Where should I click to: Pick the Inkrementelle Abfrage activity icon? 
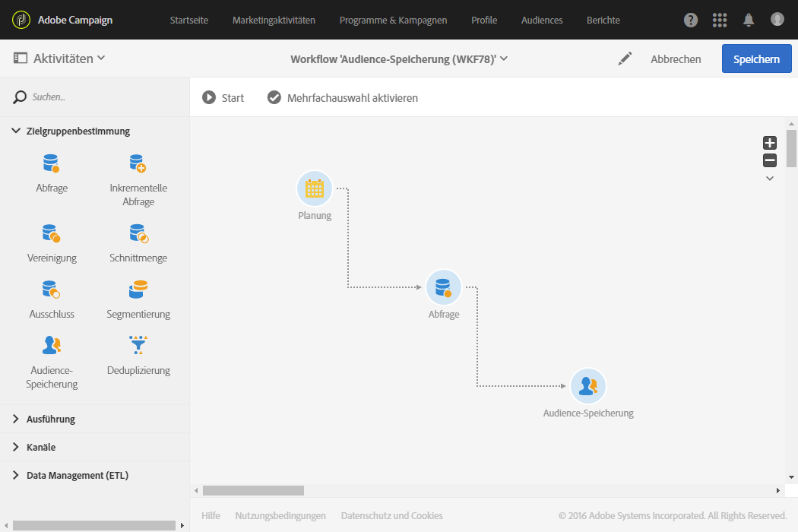(138, 163)
